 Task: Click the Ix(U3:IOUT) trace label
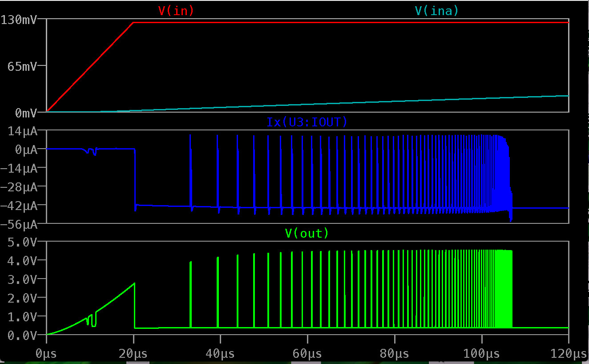[307, 122]
